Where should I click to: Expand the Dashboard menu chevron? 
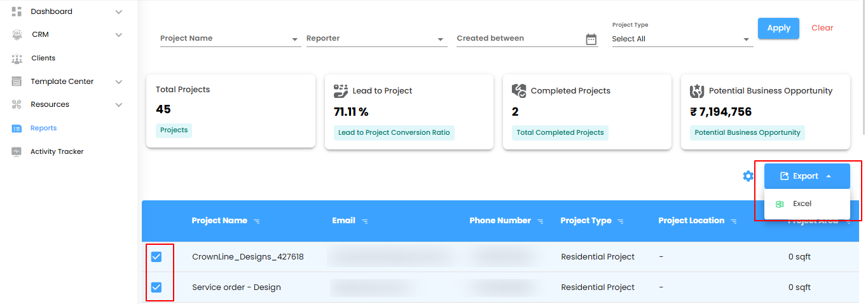click(x=119, y=12)
